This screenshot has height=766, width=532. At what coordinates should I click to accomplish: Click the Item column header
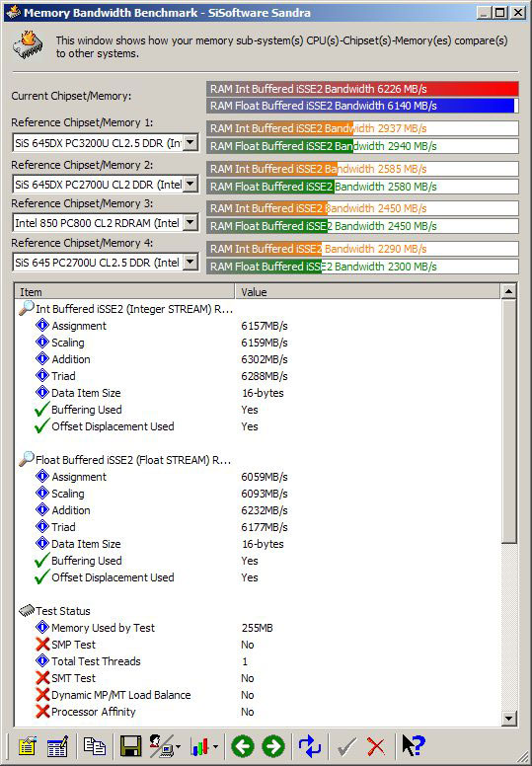[125, 291]
